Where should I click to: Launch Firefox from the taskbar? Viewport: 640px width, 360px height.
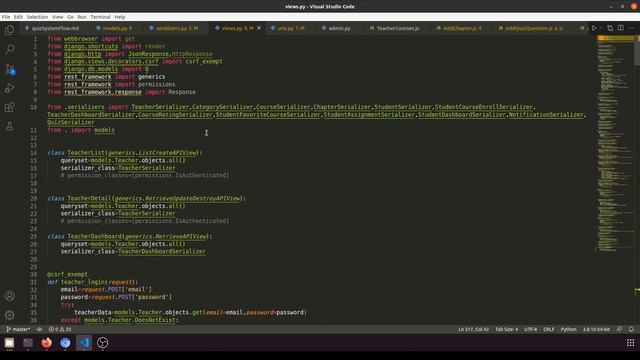47,343
